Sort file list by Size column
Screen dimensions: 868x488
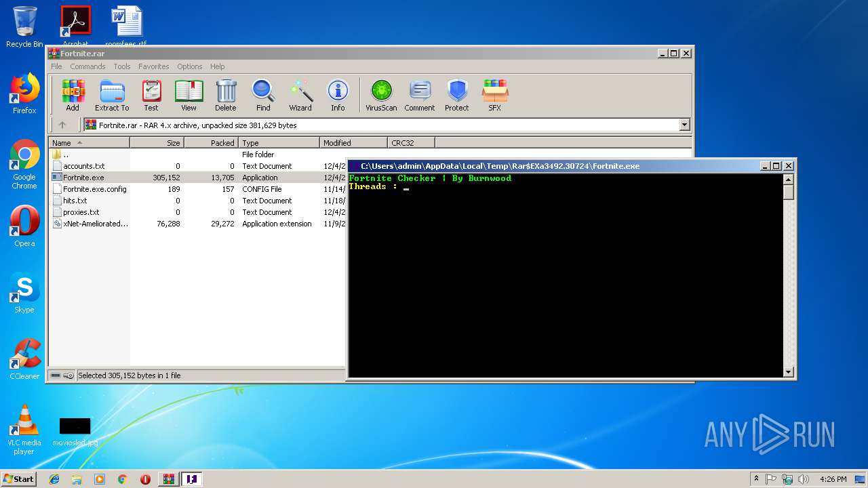[157, 143]
